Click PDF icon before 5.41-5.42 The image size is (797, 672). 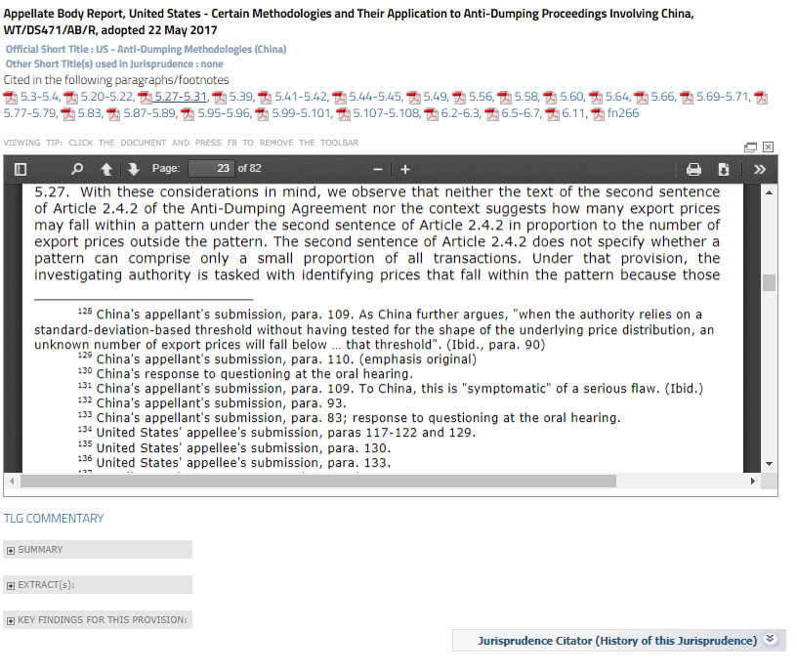[265, 97]
